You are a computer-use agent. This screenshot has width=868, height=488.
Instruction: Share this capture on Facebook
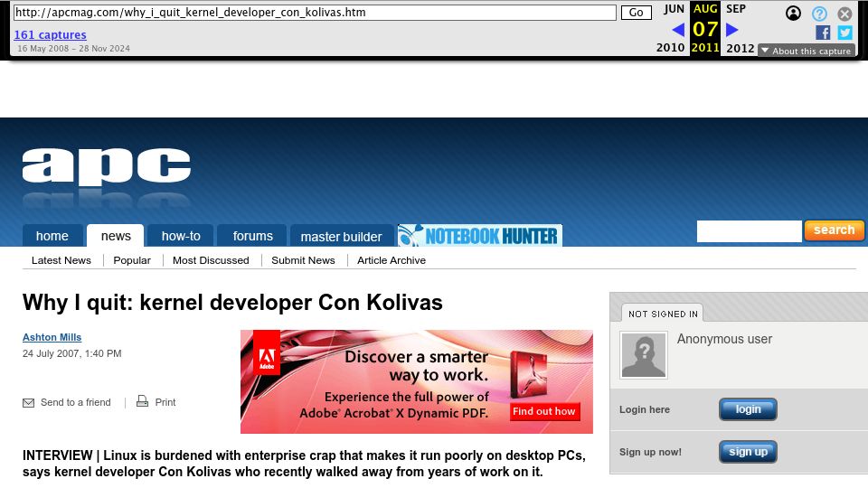coord(823,33)
